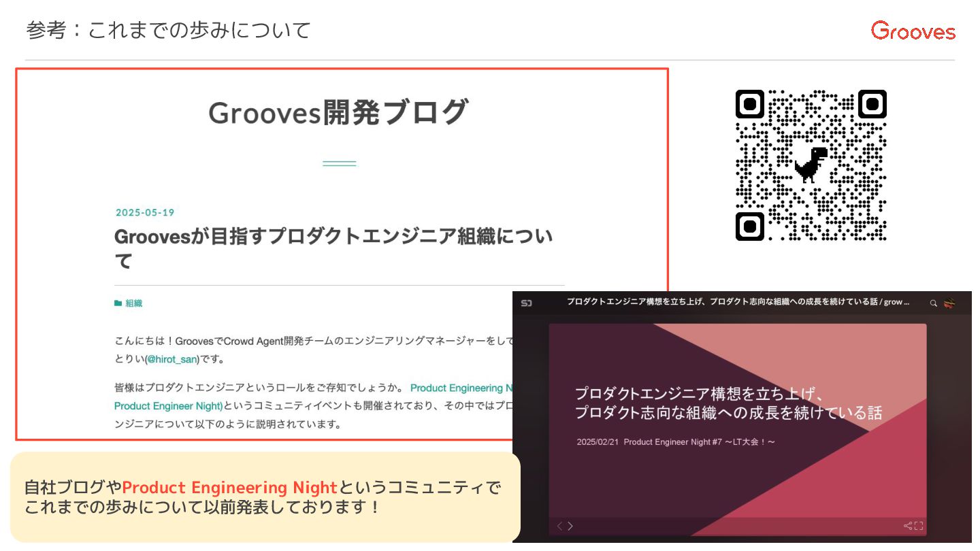Open the @hirot_san profile link

tap(171, 358)
